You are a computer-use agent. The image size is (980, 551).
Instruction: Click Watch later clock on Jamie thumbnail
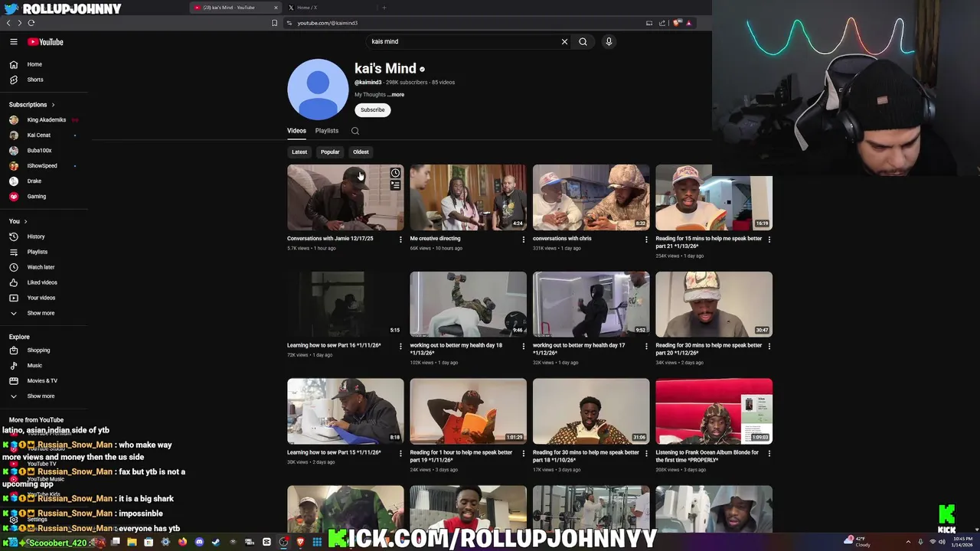(x=395, y=173)
